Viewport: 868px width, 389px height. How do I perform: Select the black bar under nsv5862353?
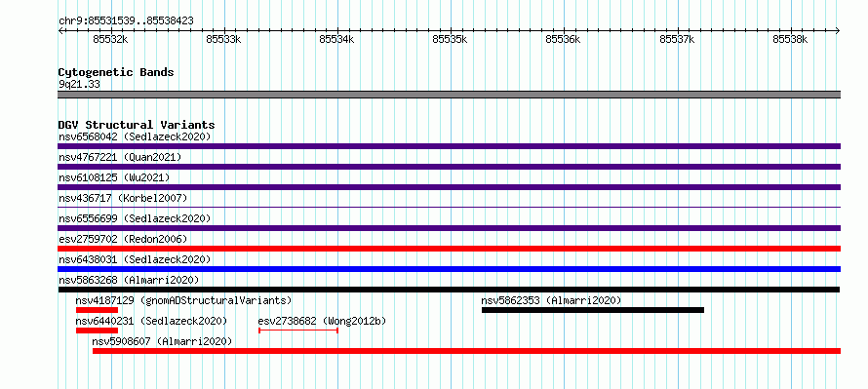[593, 310]
